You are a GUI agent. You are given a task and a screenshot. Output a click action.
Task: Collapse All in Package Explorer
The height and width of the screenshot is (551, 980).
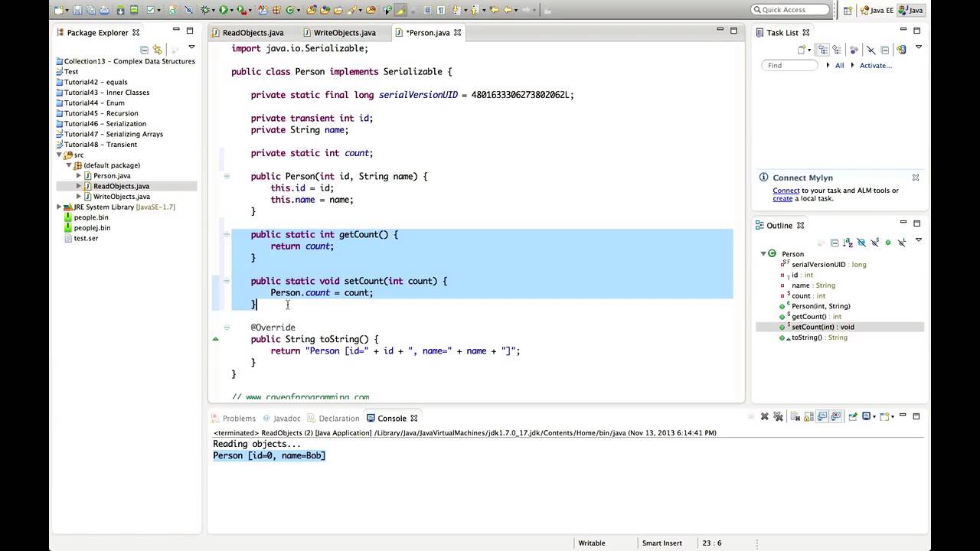tap(144, 50)
